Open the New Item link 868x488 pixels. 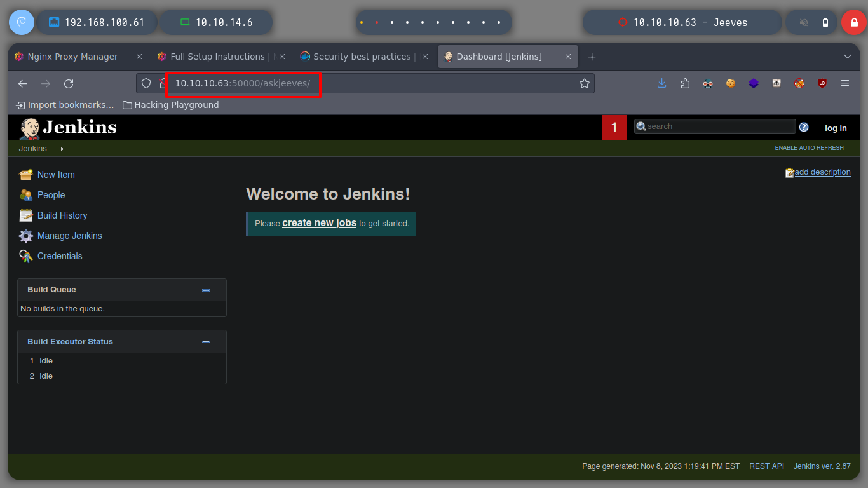coord(56,175)
